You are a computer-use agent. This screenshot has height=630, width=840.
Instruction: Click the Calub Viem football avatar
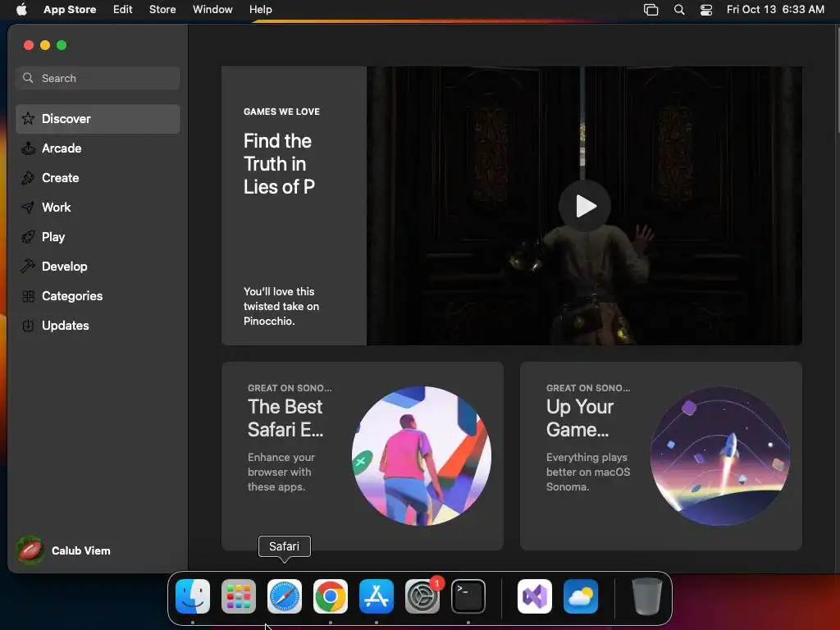pos(30,550)
